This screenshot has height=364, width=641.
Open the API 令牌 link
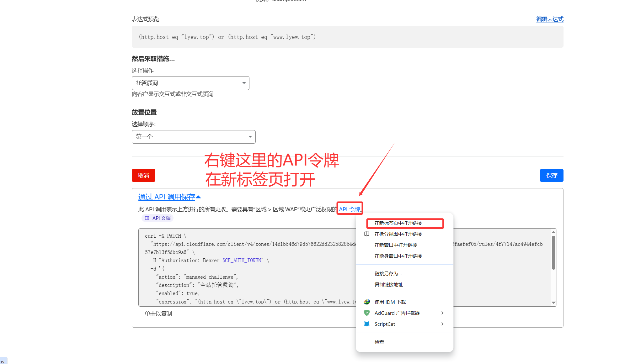click(x=350, y=209)
